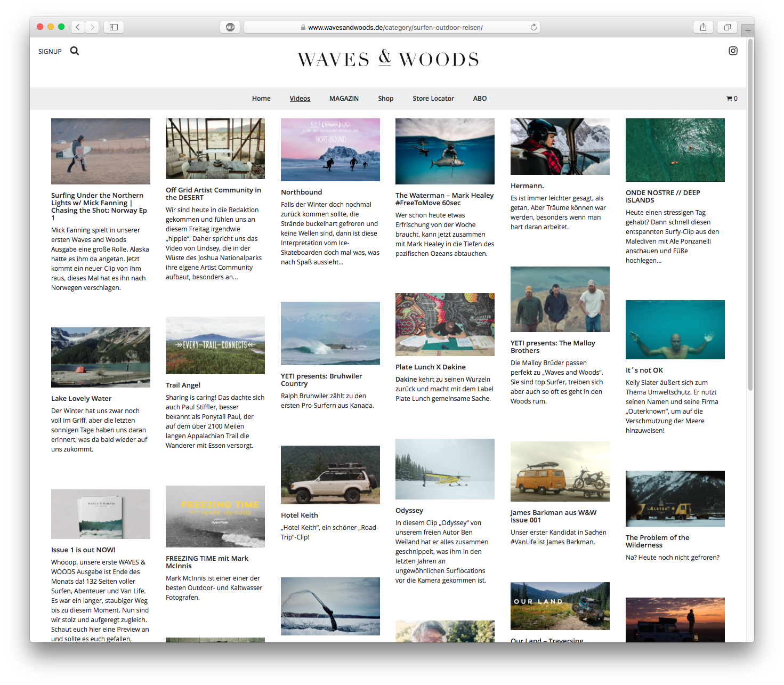Open the 'Surfing Under the Northern Lights' title
Image resolution: width=784 pixels, height=685 pixels.
tap(99, 206)
